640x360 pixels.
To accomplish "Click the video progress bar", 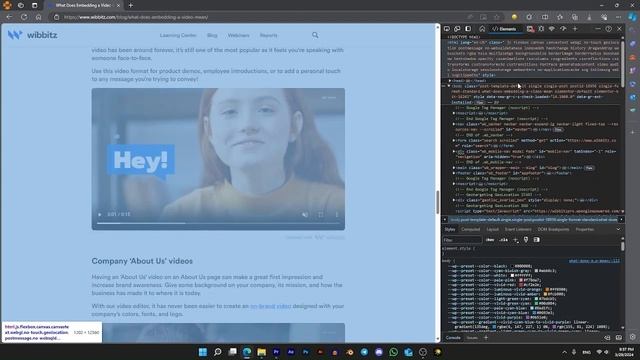I will [x=218, y=223].
